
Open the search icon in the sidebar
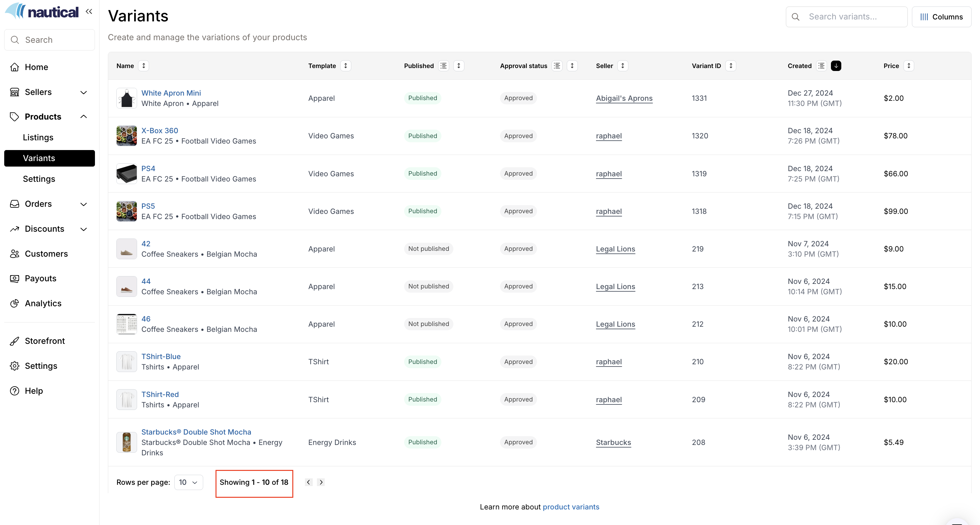[15, 40]
